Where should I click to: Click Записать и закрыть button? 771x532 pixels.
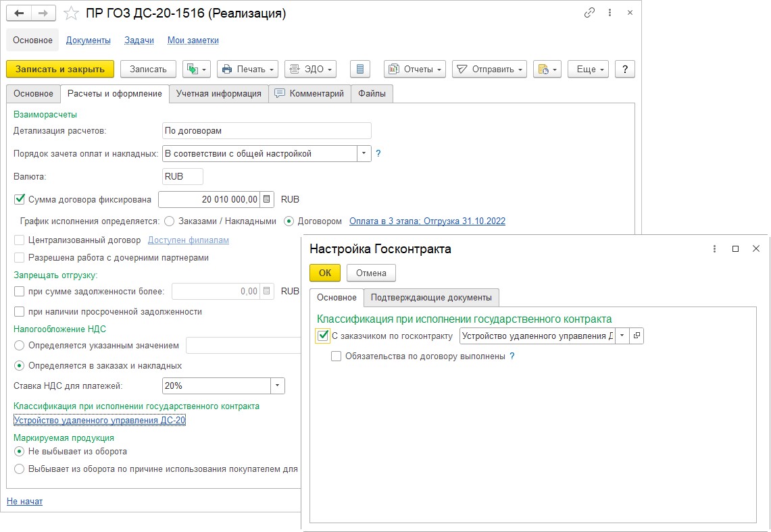(60, 70)
